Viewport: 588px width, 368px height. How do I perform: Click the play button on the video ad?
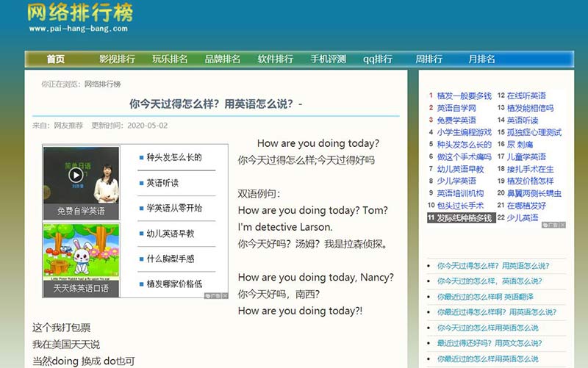click(x=76, y=175)
